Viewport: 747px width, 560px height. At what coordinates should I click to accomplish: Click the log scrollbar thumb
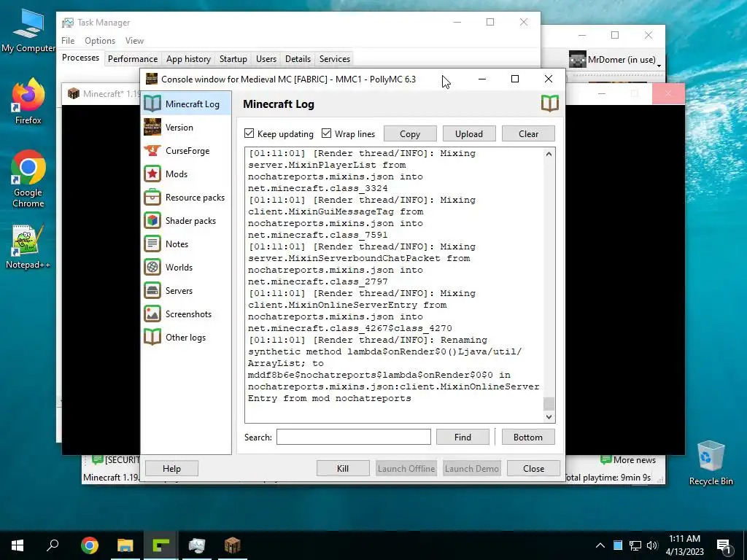(x=549, y=403)
